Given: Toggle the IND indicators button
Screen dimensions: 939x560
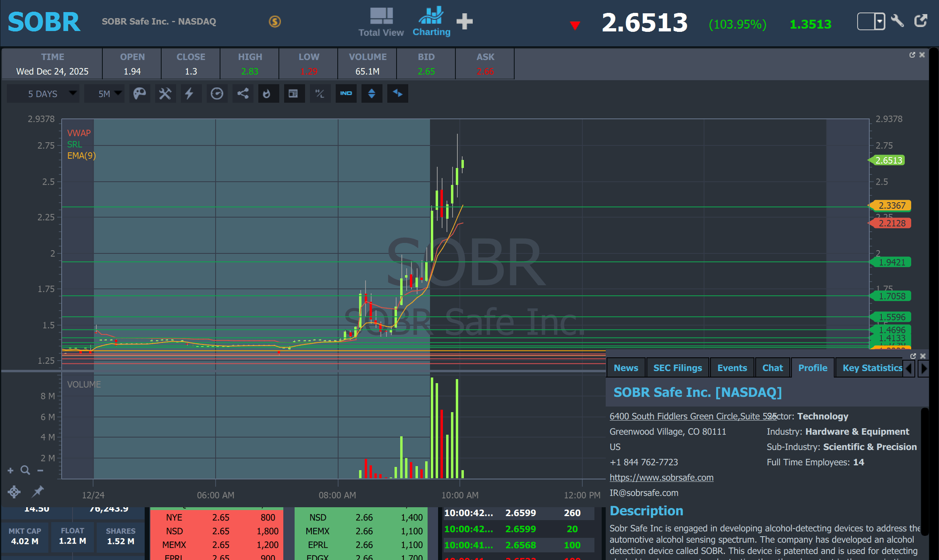Looking at the screenshot, I should click(x=346, y=94).
